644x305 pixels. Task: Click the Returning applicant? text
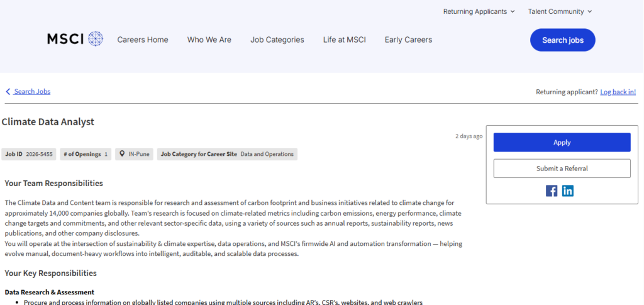(x=567, y=92)
